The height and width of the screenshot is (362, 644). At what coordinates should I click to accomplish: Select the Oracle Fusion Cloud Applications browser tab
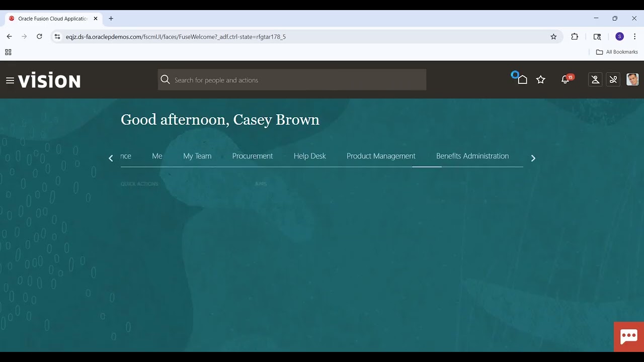[53, 19]
